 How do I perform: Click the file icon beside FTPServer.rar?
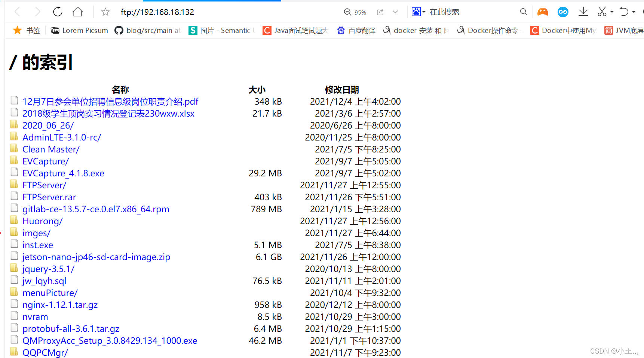tap(14, 196)
